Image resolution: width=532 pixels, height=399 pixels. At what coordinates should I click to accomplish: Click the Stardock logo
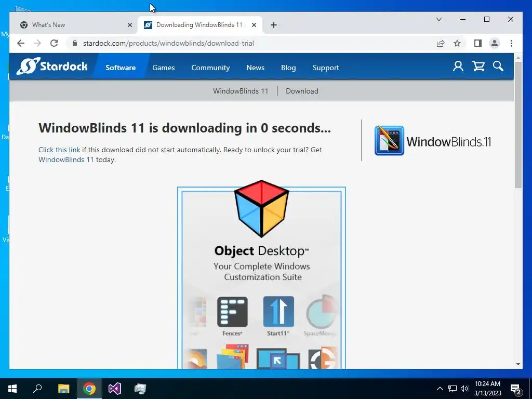pyautogui.click(x=52, y=66)
